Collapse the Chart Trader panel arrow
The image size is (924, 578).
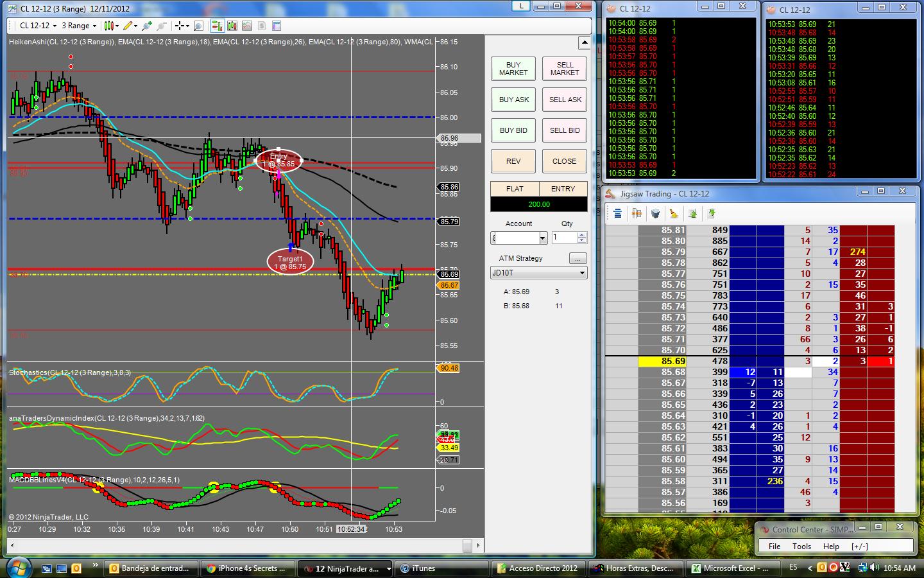[584, 43]
